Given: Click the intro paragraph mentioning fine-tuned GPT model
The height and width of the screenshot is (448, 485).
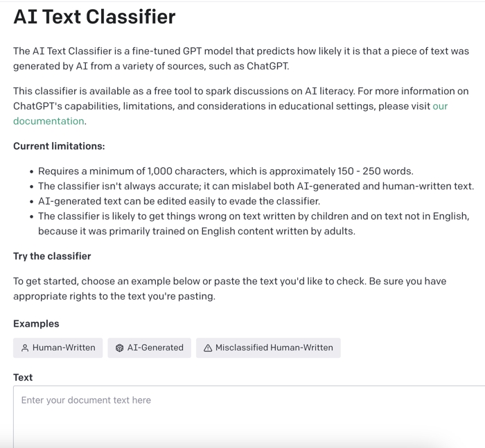Looking at the screenshot, I should pos(241,59).
